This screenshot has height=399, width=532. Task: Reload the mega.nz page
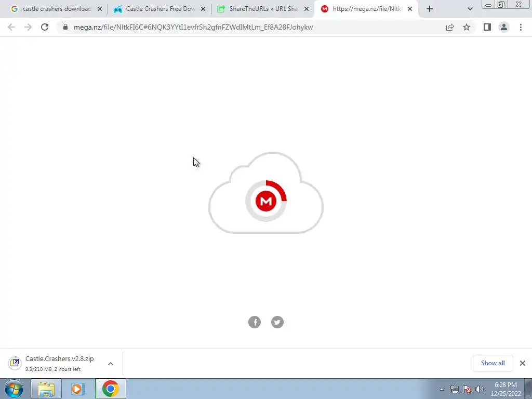45,27
